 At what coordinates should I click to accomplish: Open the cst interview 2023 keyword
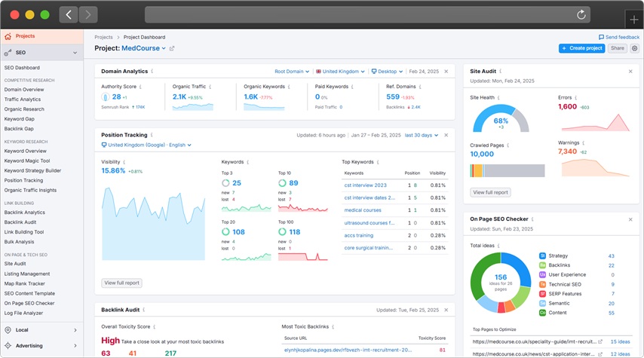(x=365, y=185)
